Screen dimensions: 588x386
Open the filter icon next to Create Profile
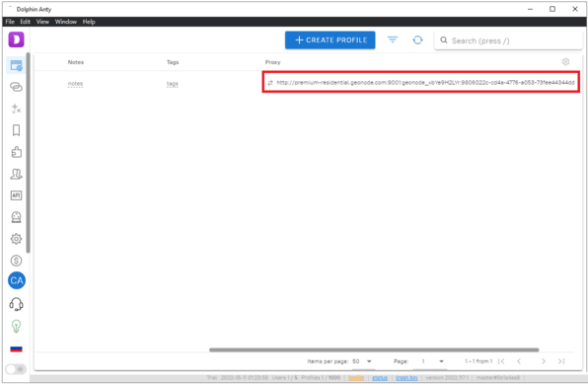coord(393,39)
